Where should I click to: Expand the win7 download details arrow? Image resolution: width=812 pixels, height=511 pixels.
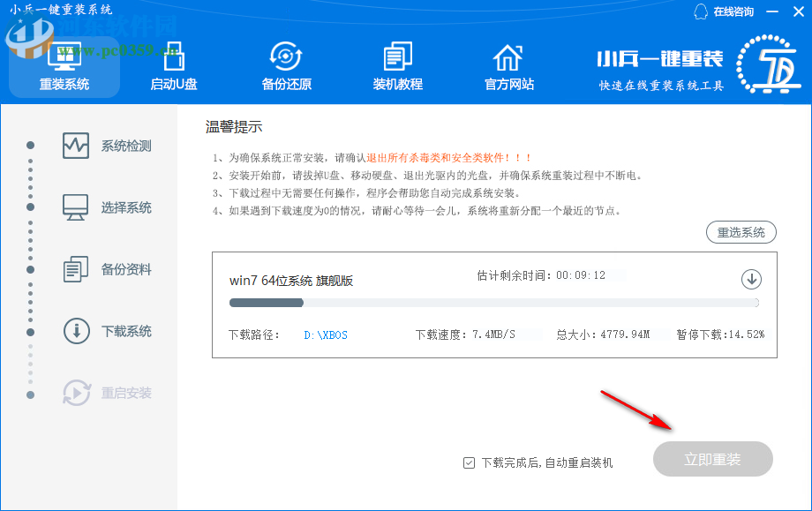tap(751, 279)
